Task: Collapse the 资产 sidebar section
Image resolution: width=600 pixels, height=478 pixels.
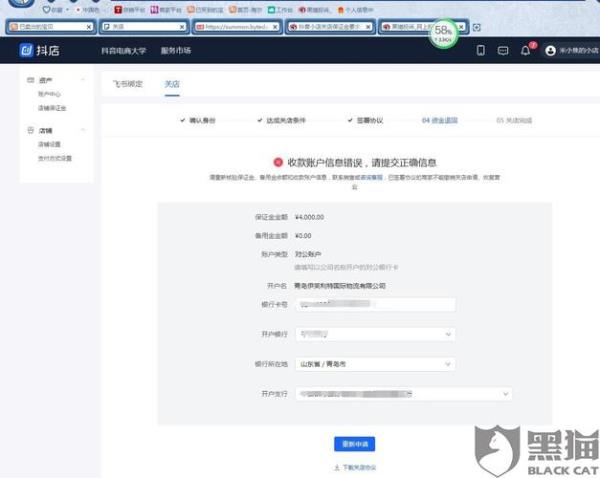Action: point(83,81)
